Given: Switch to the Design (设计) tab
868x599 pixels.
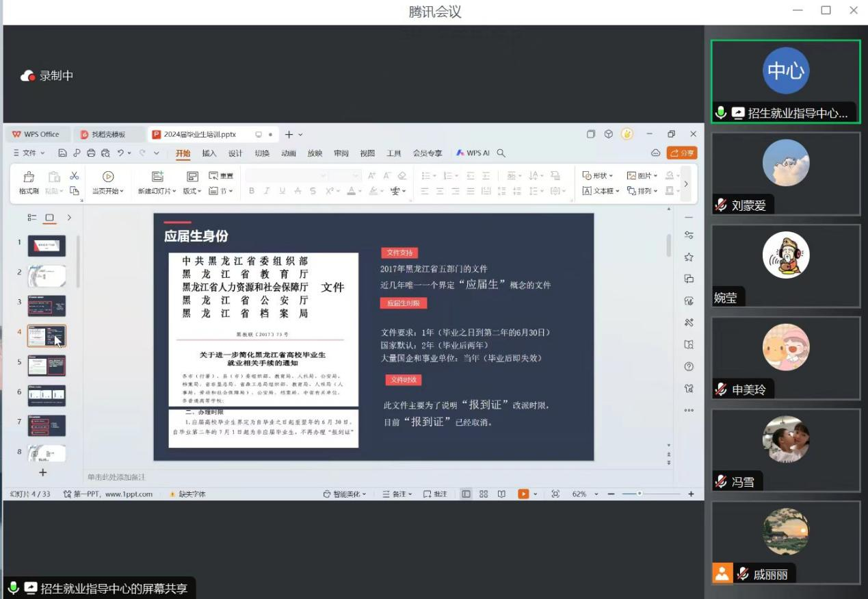Looking at the screenshot, I should coord(235,153).
